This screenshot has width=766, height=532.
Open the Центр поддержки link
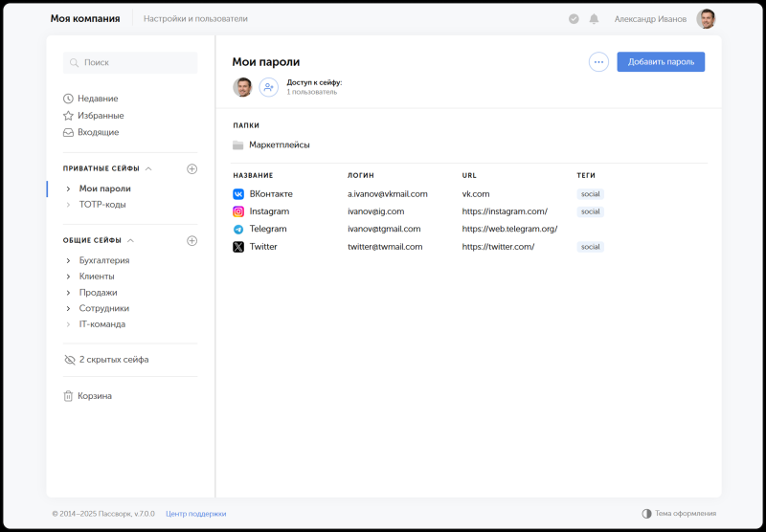[196, 514]
